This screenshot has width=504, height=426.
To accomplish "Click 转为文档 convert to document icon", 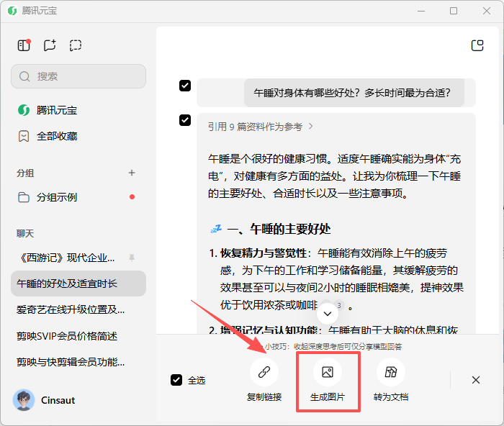I will [x=391, y=372].
